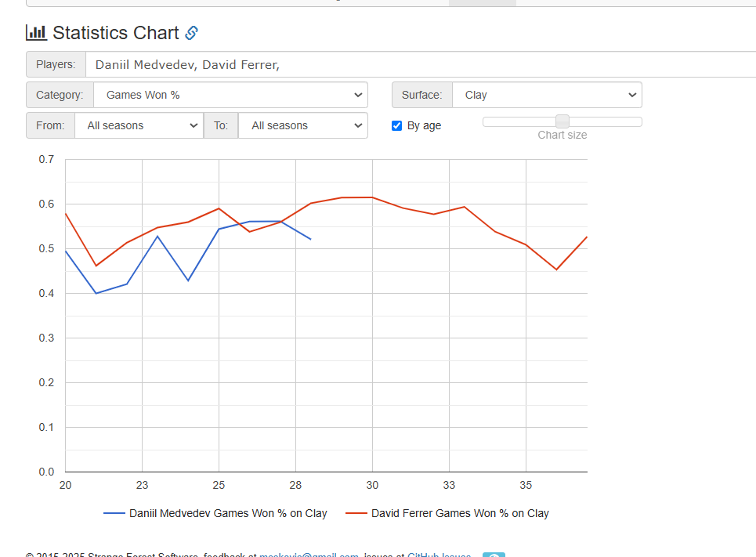Open the To seasons dropdown
756x557 pixels.
click(x=303, y=125)
